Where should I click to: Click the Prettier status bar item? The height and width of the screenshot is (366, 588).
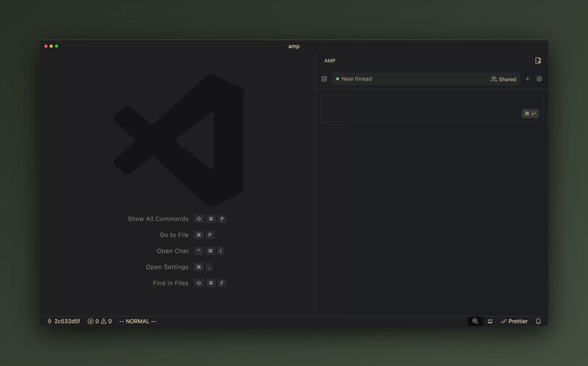click(514, 321)
